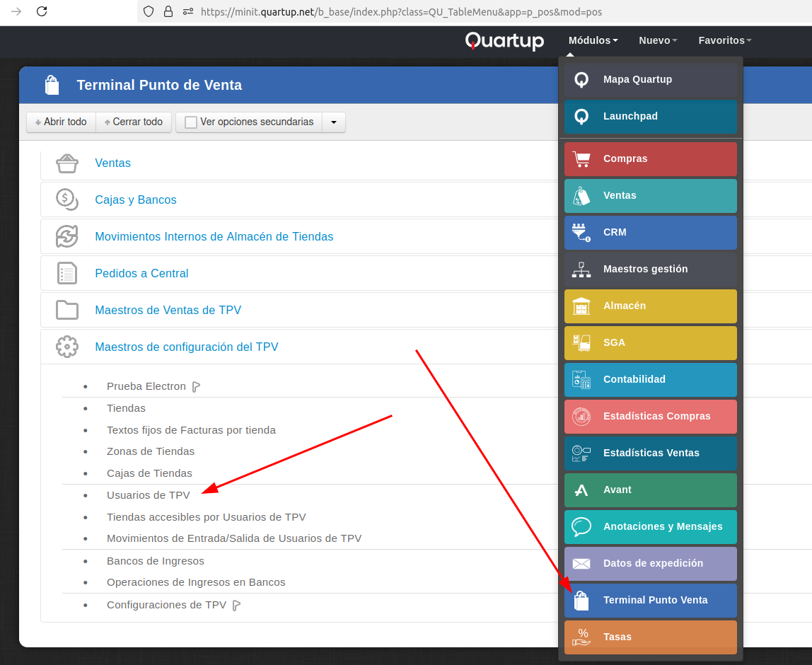
Task: Open the Almacén warehouse icon
Action: 581,306
